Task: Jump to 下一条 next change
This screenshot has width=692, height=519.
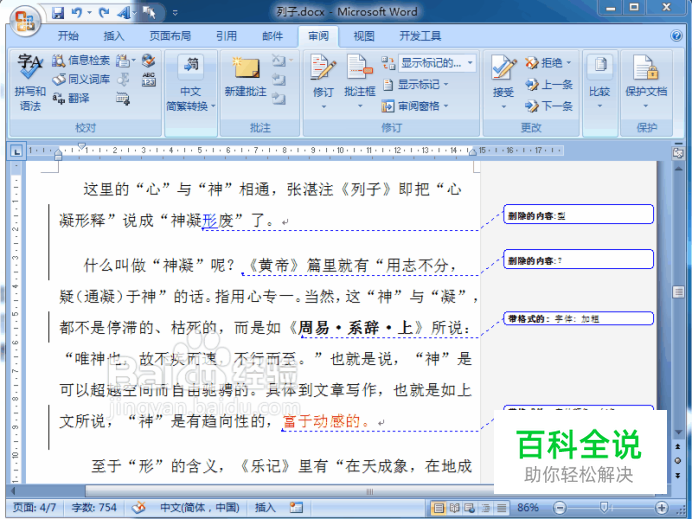Action: pyautogui.click(x=549, y=106)
